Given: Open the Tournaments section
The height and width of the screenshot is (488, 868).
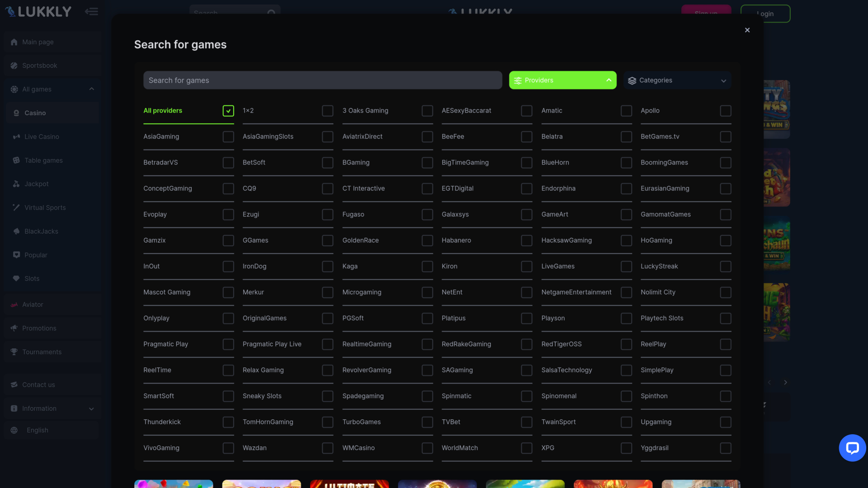Looking at the screenshot, I should [42, 352].
